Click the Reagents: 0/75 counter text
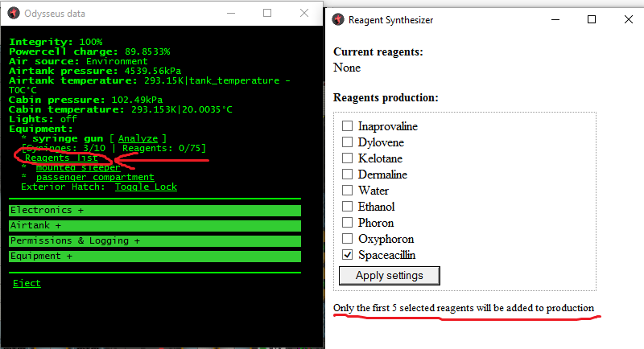Image resolution: width=644 pixels, height=349 pixels. (x=162, y=148)
